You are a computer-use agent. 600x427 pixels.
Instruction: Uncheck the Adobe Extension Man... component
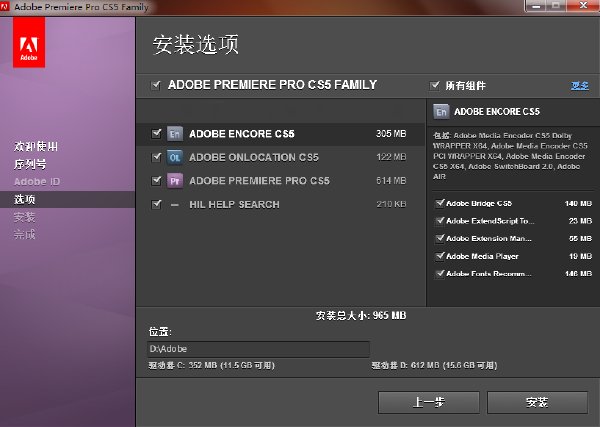440,238
